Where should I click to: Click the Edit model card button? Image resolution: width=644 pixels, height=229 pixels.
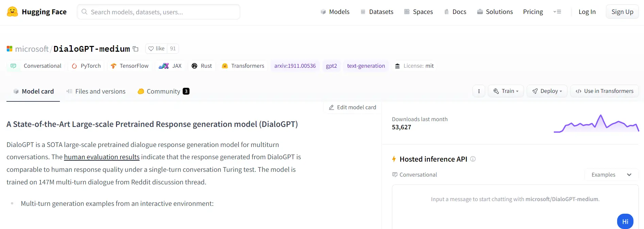click(x=352, y=108)
